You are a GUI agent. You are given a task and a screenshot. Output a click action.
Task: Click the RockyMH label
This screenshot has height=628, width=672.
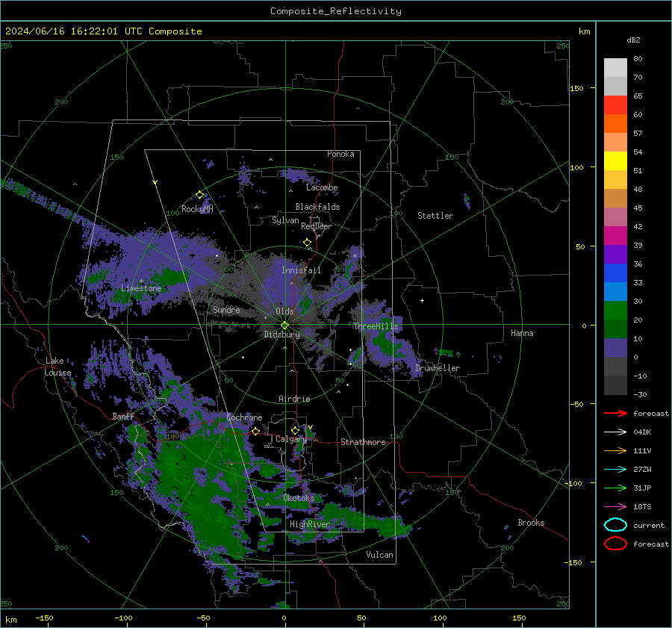point(197,209)
